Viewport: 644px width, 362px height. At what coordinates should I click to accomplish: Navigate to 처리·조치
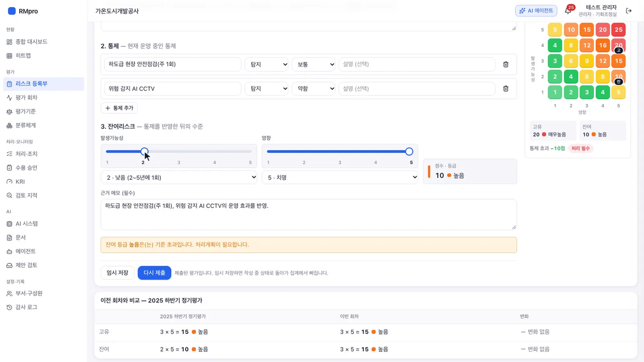[x=43, y=154]
